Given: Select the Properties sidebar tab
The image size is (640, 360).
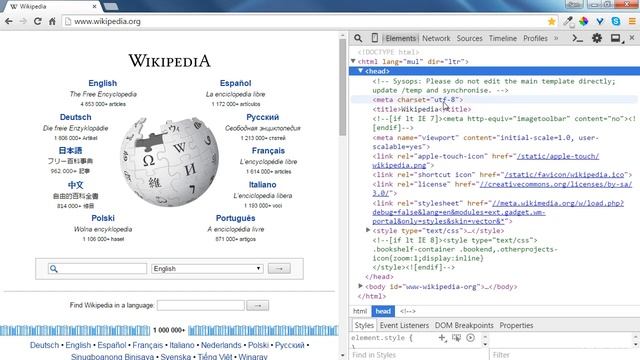Looking at the screenshot, I should coord(516,325).
